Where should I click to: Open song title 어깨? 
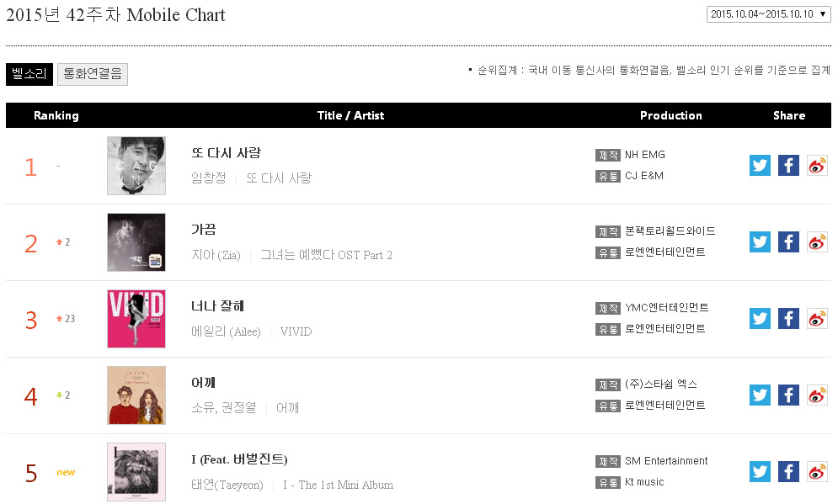[x=203, y=383]
